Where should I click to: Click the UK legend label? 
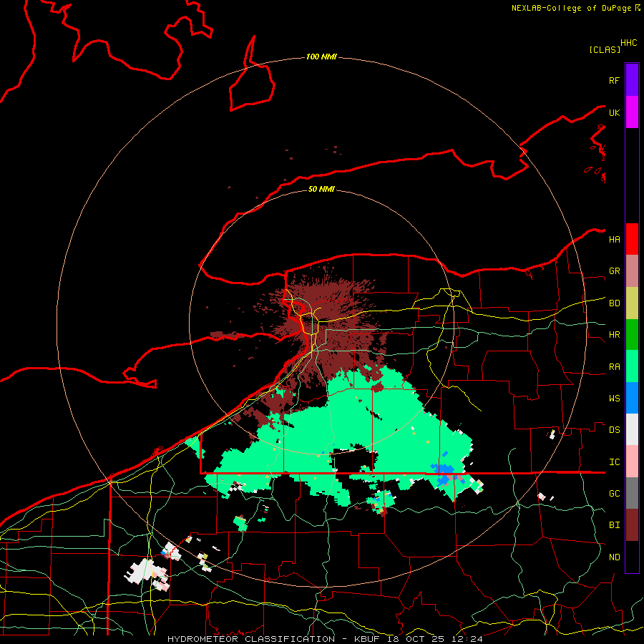pos(614,112)
